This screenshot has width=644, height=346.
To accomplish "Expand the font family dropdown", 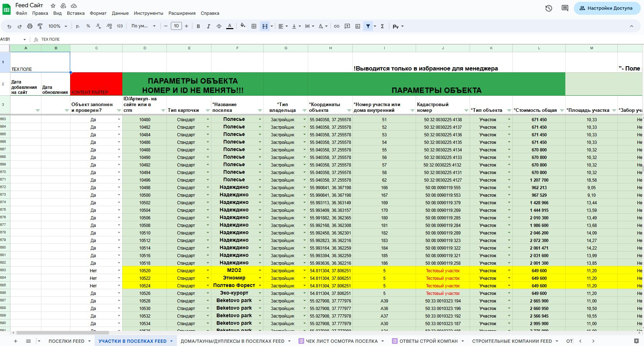I will (143, 26).
